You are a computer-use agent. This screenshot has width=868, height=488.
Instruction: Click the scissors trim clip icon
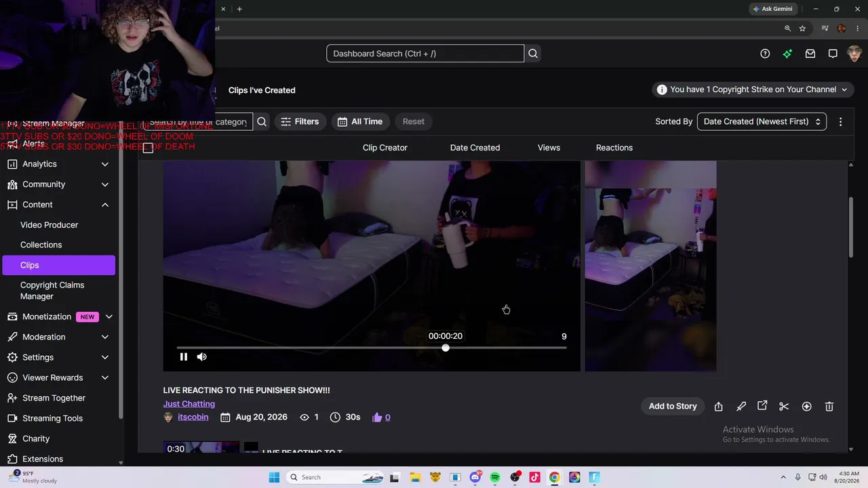(x=784, y=407)
